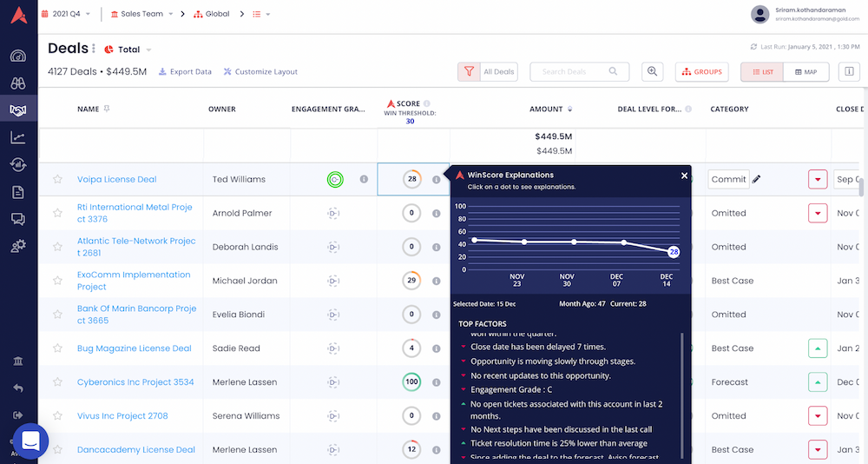Image resolution: width=868 pixels, height=464 pixels.
Task: Open the 2021 Q4 period dropdown
Action: click(x=66, y=14)
